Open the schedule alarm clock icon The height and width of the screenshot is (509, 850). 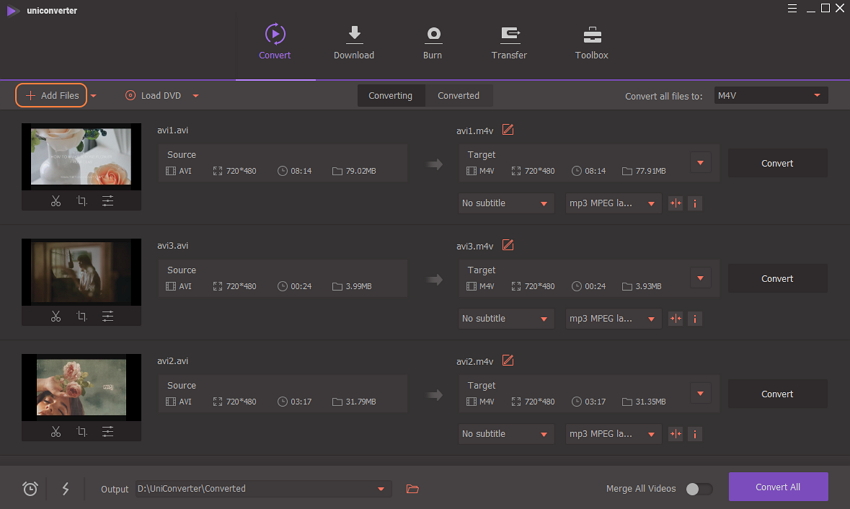click(x=30, y=488)
